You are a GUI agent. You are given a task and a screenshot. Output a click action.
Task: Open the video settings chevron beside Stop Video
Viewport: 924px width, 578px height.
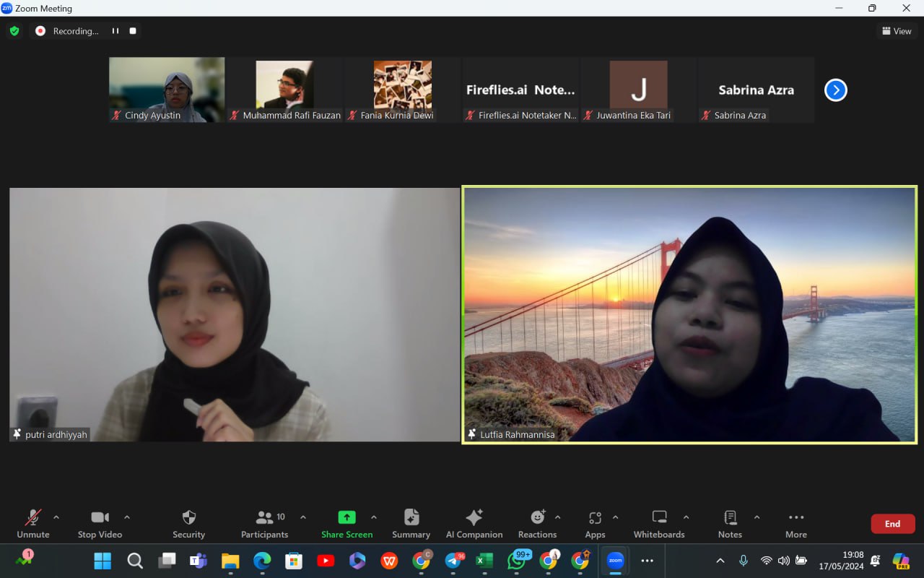(127, 517)
